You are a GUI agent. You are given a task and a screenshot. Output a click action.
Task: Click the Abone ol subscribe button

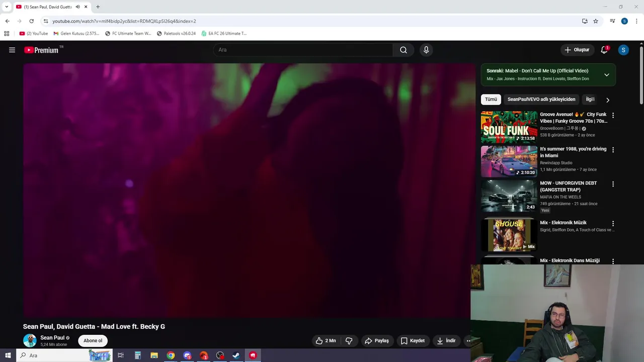[93, 340]
